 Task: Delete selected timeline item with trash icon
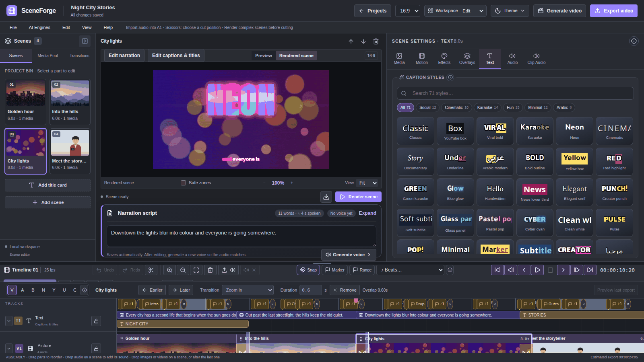(210, 270)
